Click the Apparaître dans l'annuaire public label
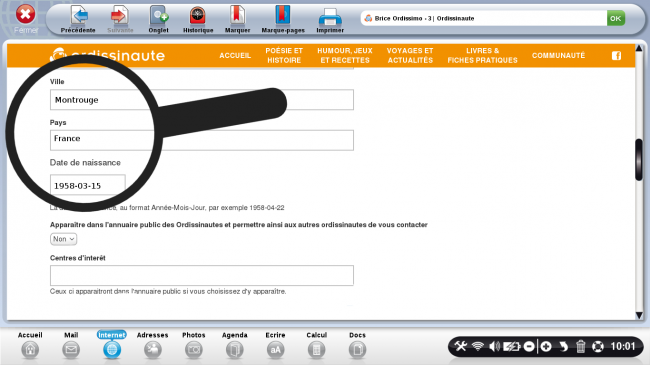Screen dimensions: 650x365 coord(238,225)
